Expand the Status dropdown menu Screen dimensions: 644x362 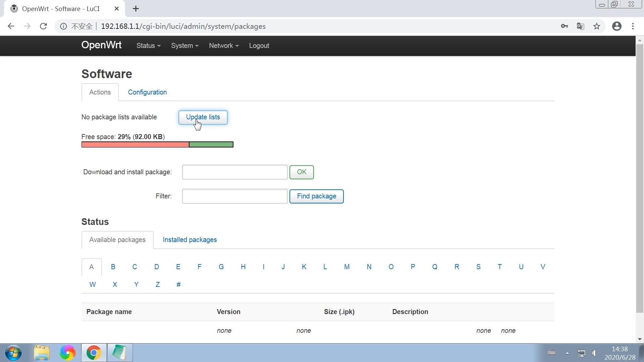(x=148, y=46)
